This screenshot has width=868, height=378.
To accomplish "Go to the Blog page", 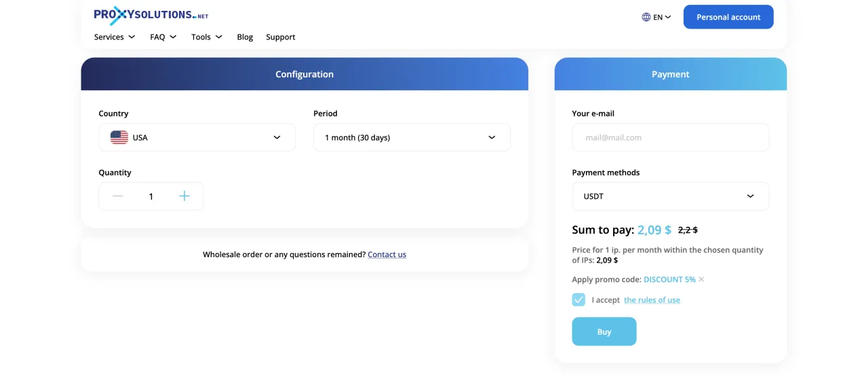I will (x=245, y=37).
